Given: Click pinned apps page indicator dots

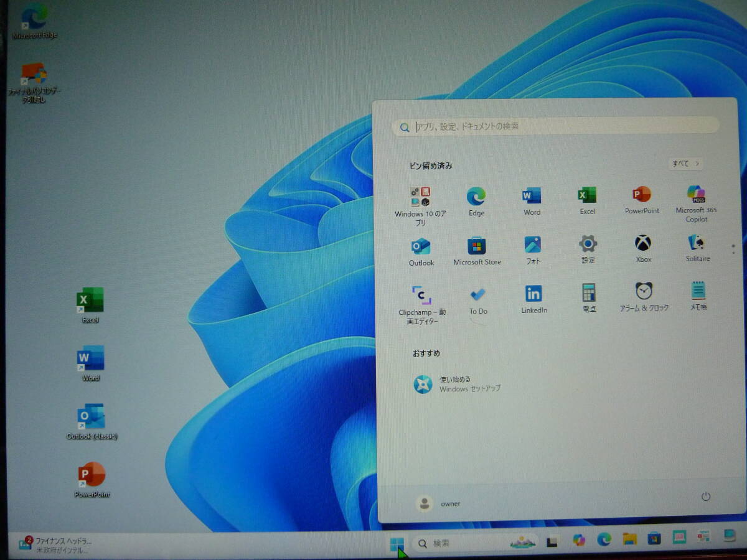Looking at the screenshot, I should [733, 250].
